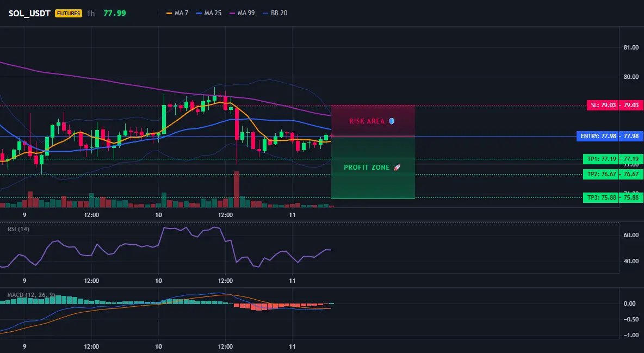
Task: Click date 9 on main chart time axis
Action: pos(24,215)
